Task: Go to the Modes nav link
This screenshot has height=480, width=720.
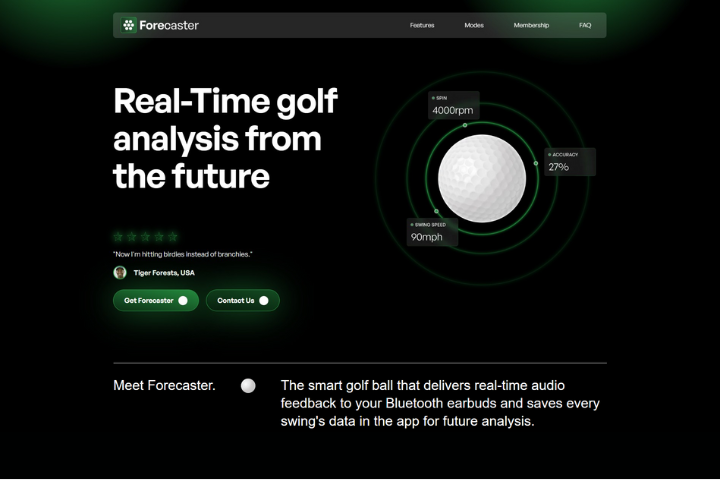Action: point(474,25)
